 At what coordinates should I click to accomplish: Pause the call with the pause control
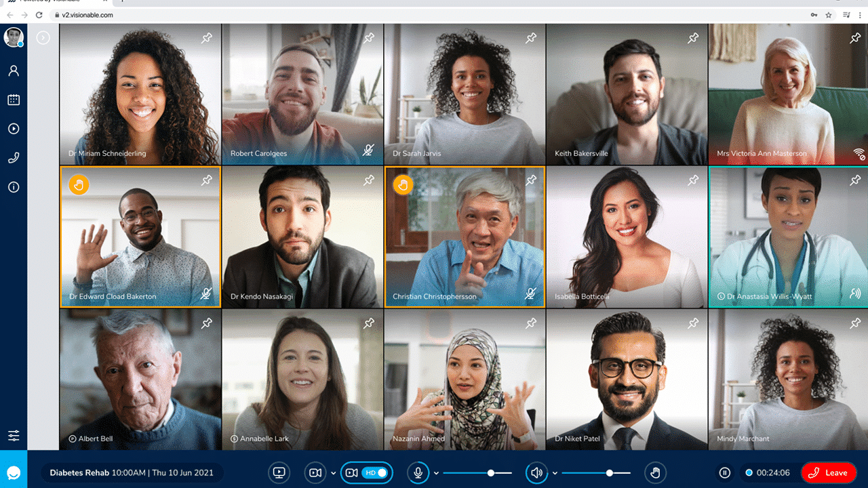tap(724, 472)
